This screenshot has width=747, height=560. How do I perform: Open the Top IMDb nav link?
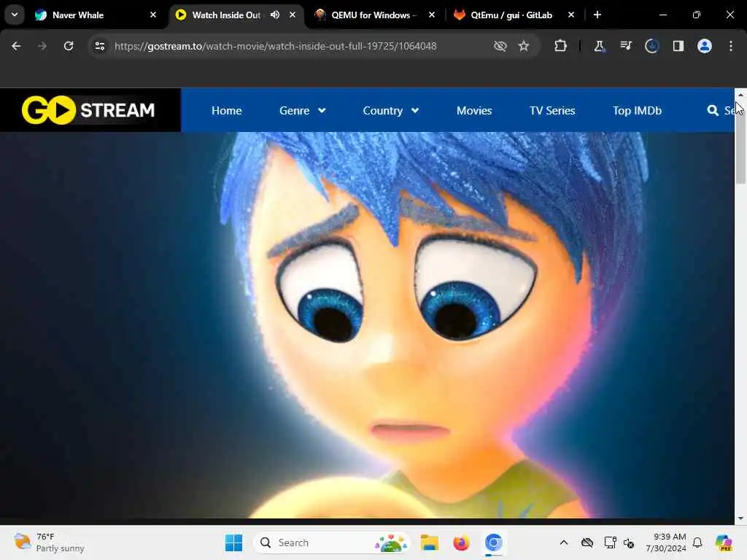[637, 111]
